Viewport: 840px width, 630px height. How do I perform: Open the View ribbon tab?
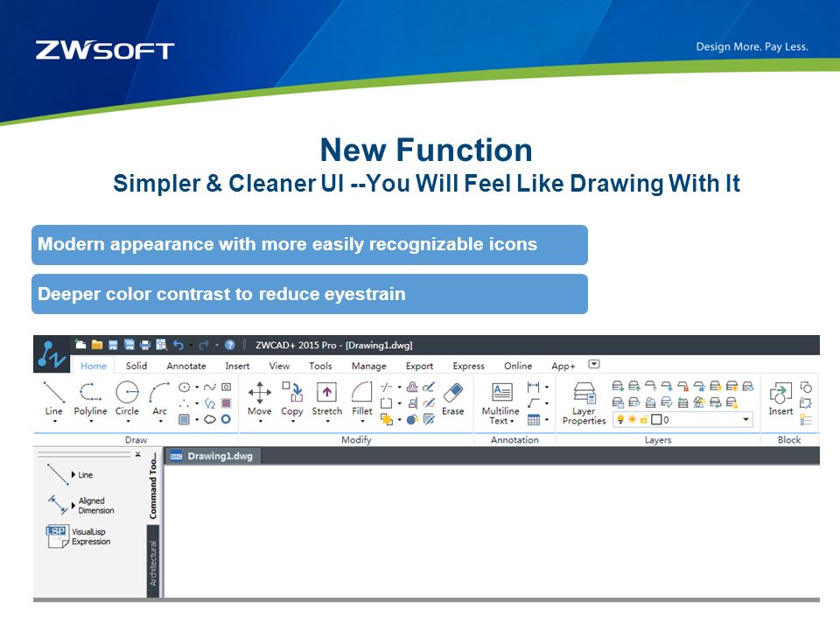[x=279, y=366]
